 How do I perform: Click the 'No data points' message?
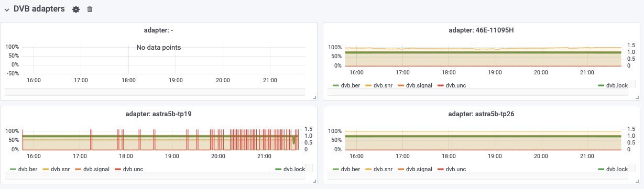[158, 48]
